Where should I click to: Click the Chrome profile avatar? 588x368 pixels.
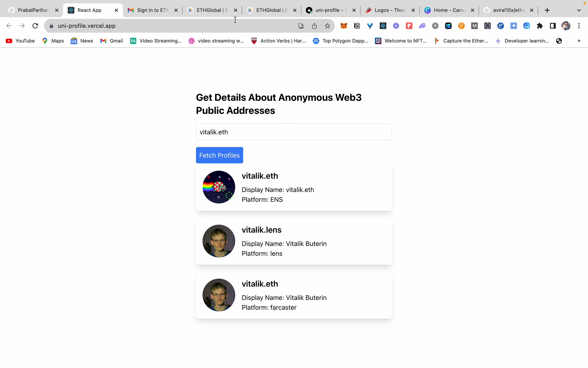(x=566, y=26)
